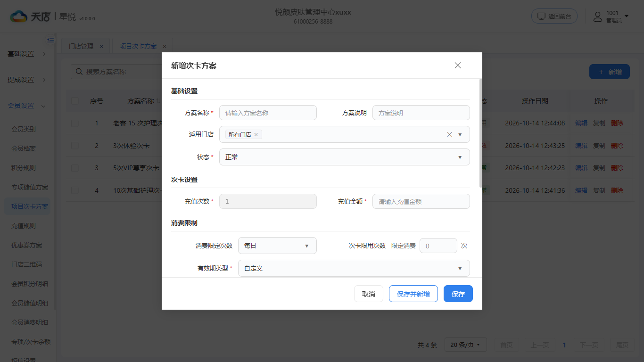Click the sidebar collapse icon
The image size is (644, 362).
[50, 40]
